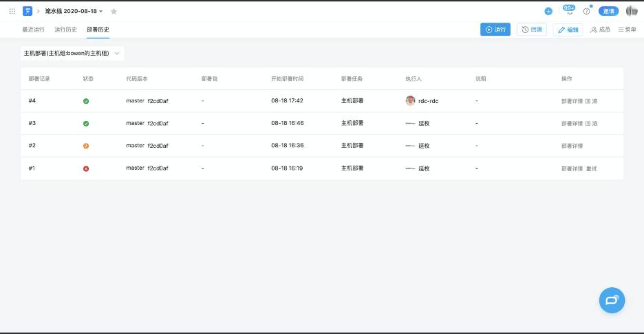Click the blue 运行 button
This screenshot has width=644, height=334.
tap(495, 30)
